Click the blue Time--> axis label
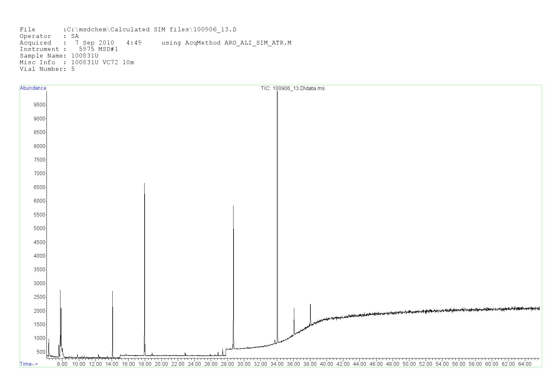Screen dimensions: 555x392 point(29,364)
